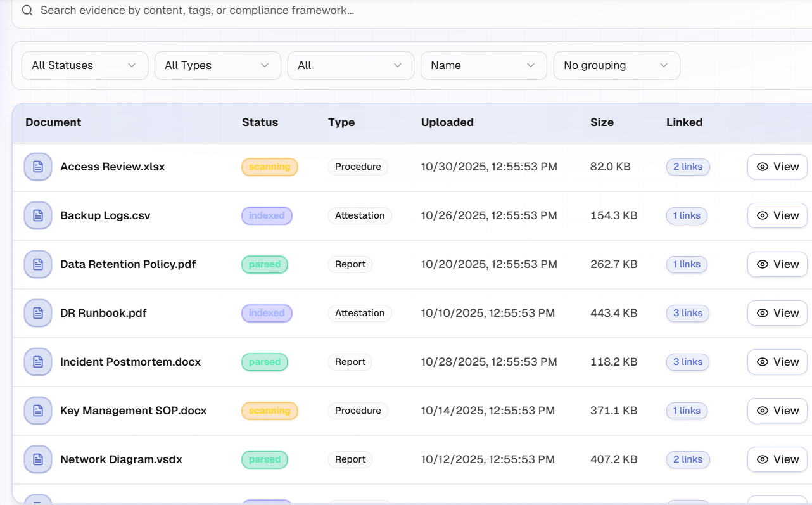
Task: Click the eye icon on Data Retention Policy's View button
Action: click(763, 264)
